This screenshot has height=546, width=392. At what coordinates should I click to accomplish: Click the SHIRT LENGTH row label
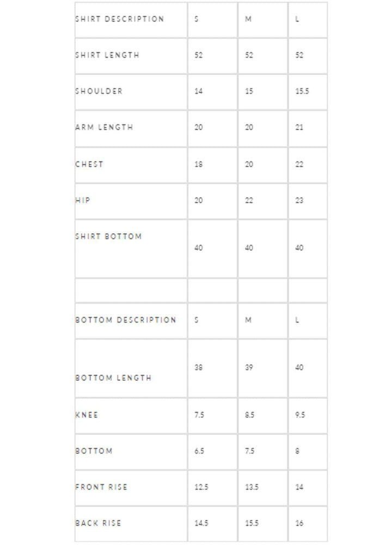click(107, 55)
